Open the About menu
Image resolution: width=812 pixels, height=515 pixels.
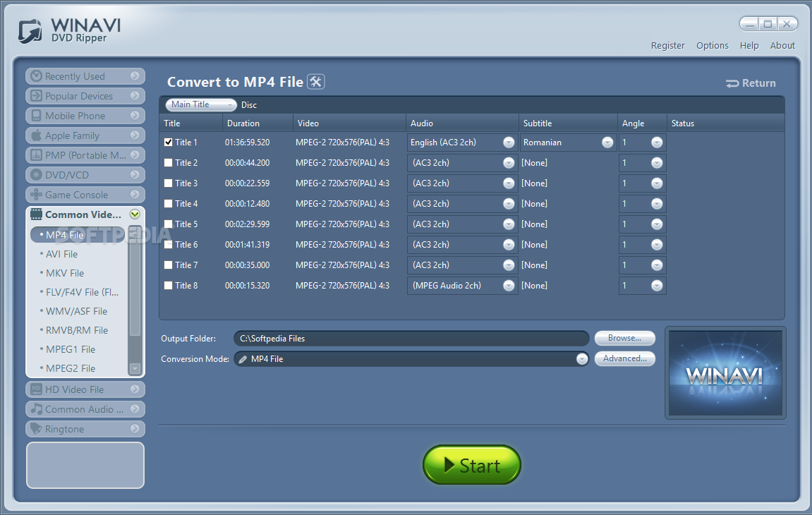[782, 46]
